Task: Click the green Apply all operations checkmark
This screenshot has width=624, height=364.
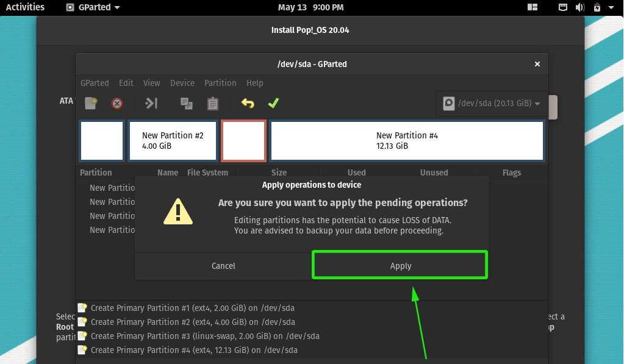Action: (273, 104)
